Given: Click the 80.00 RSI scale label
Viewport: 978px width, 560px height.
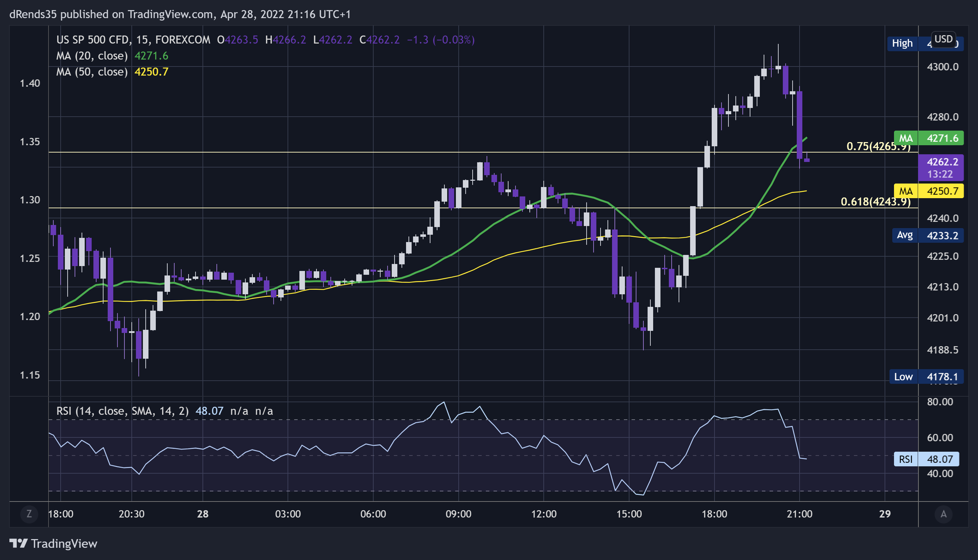Looking at the screenshot, I should tap(940, 402).
